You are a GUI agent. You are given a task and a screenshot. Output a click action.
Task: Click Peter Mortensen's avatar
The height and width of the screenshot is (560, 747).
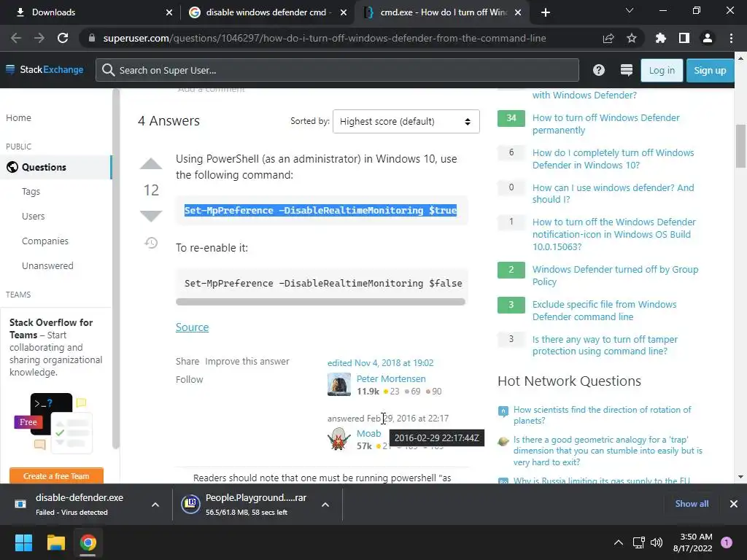click(x=339, y=384)
